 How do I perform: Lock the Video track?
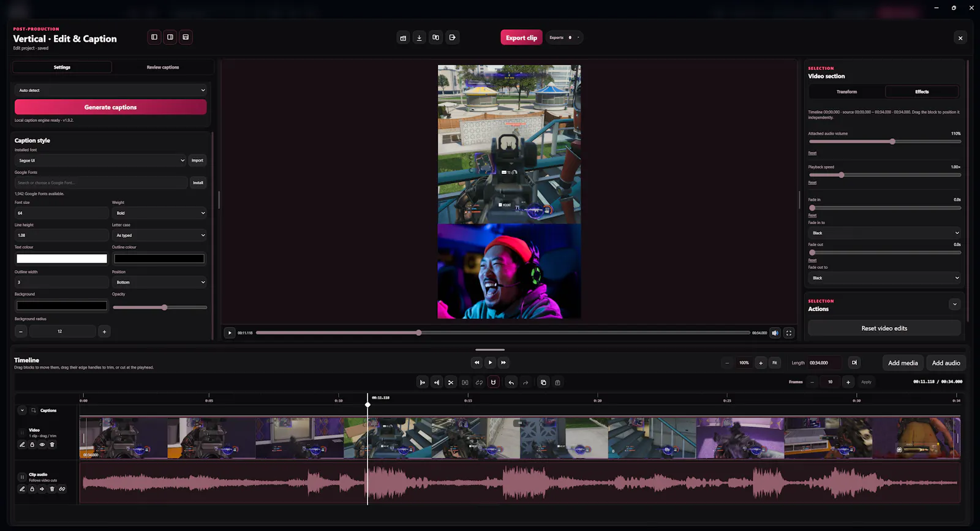click(32, 445)
